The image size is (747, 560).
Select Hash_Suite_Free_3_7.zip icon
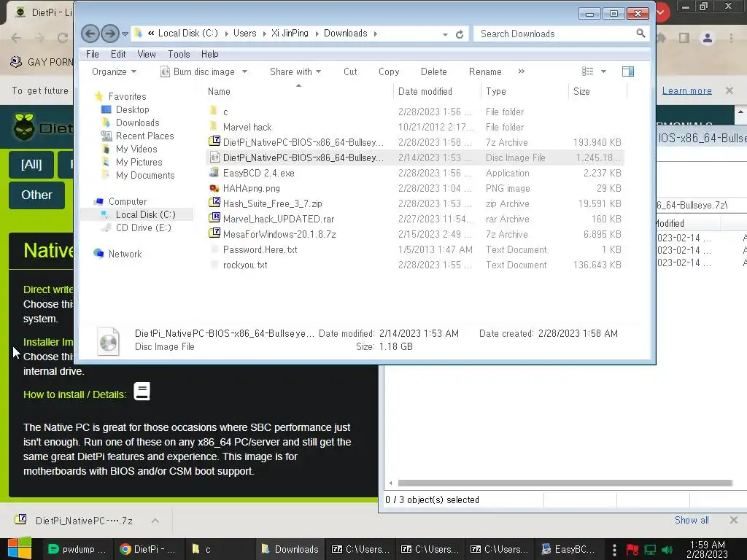(214, 203)
